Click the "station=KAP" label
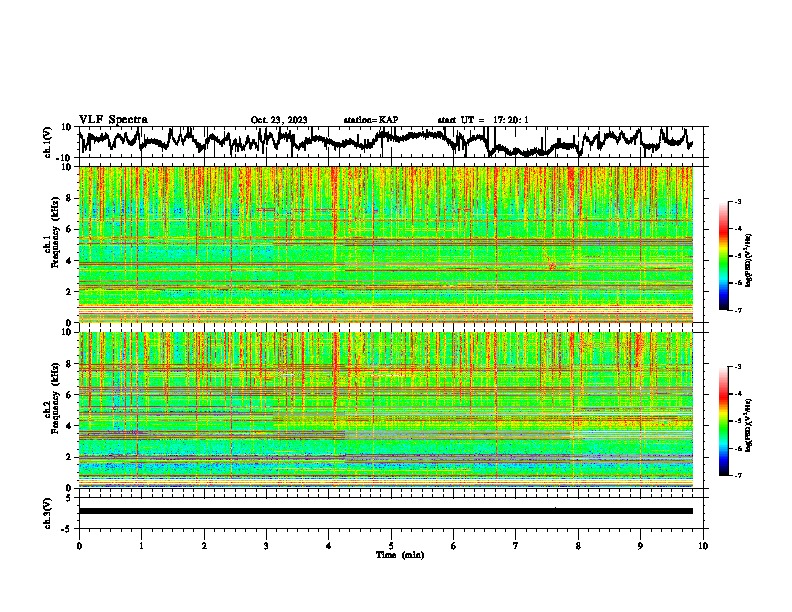This screenshot has width=792, height=612. pos(371,120)
